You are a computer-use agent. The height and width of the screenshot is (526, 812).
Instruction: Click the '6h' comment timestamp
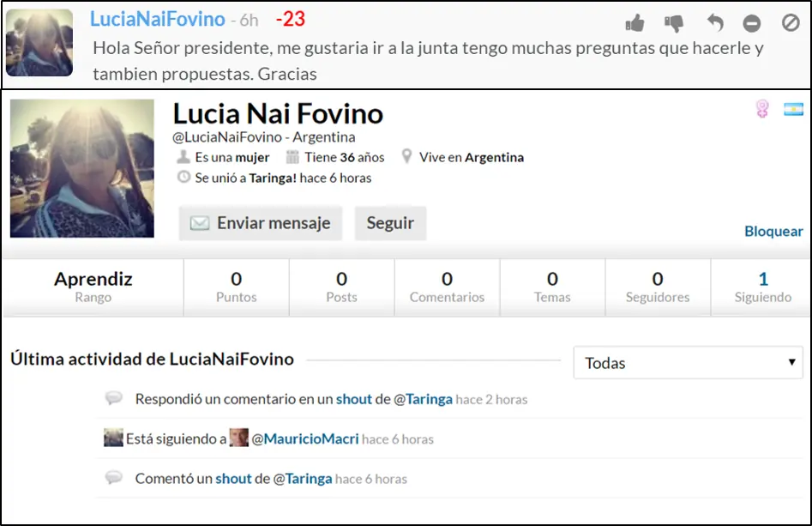point(250,21)
